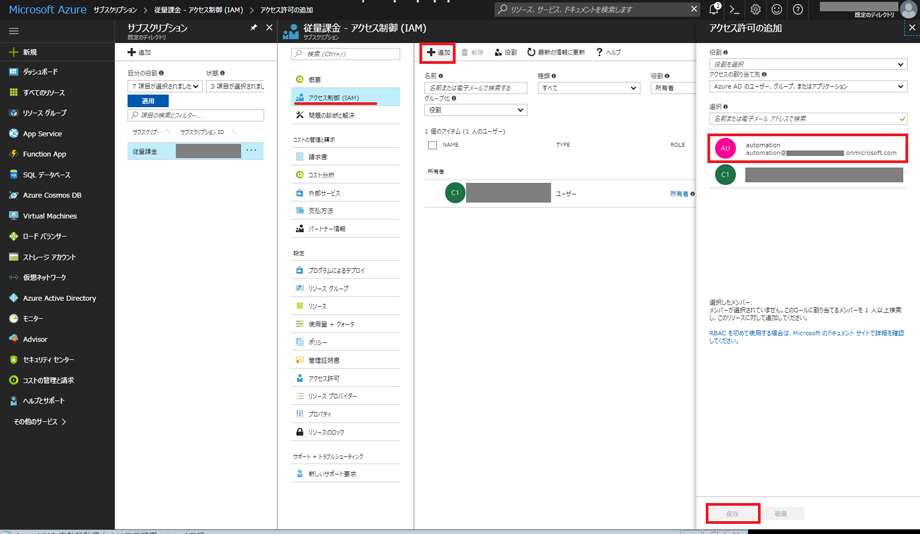
Task: Open the 役割 所有者 filter dropdown
Action: pos(673,88)
